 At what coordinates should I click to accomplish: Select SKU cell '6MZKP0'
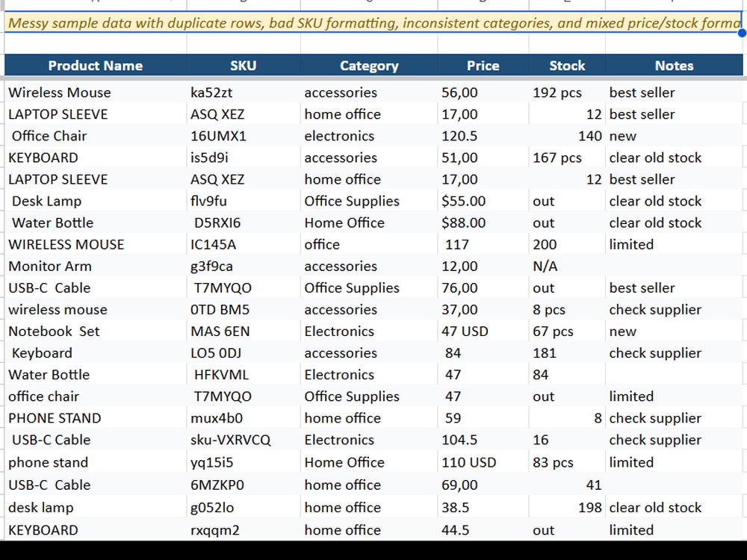(244, 485)
